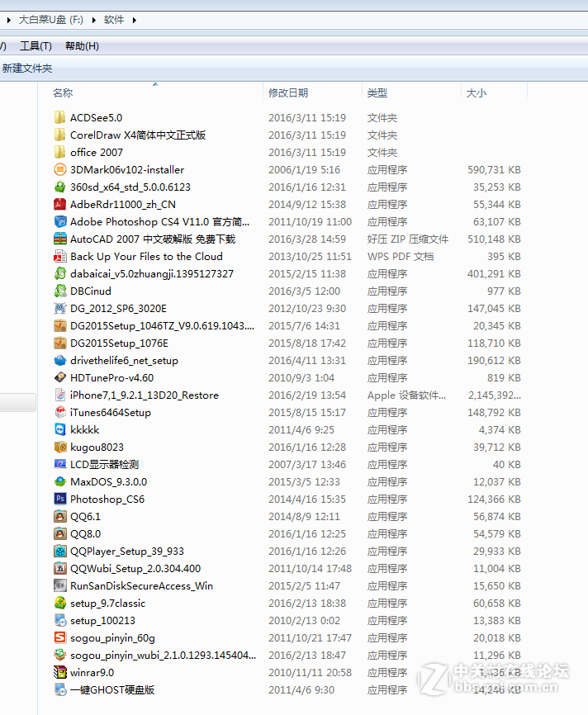Click the 590,731 KB size cell
The width and height of the screenshot is (588, 715).
click(494, 170)
